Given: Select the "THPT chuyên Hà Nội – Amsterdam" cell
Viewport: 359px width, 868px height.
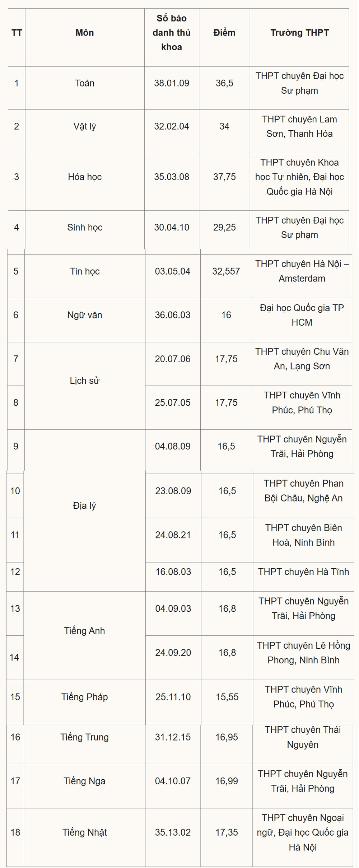Looking at the screenshot, I should click(302, 271).
